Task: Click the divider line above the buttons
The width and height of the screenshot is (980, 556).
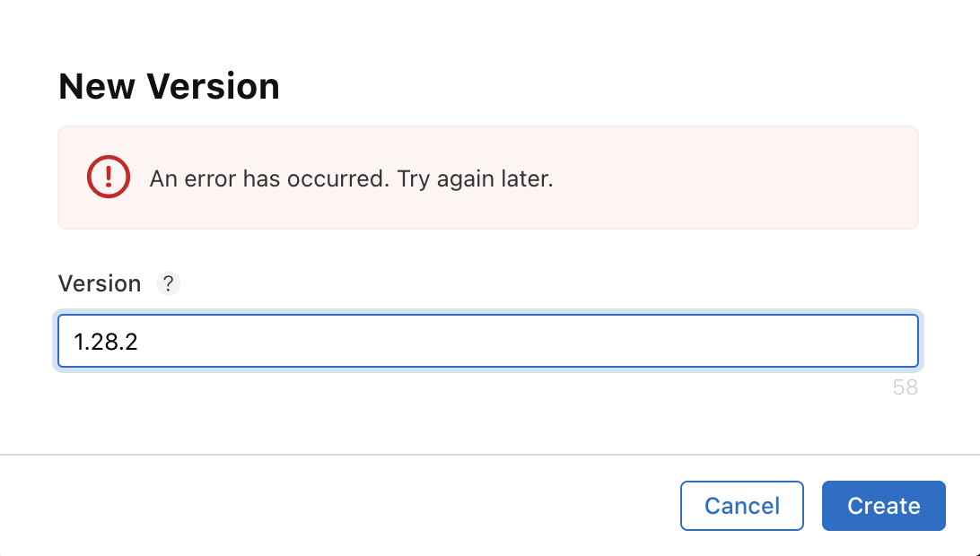Action: coord(489,455)
